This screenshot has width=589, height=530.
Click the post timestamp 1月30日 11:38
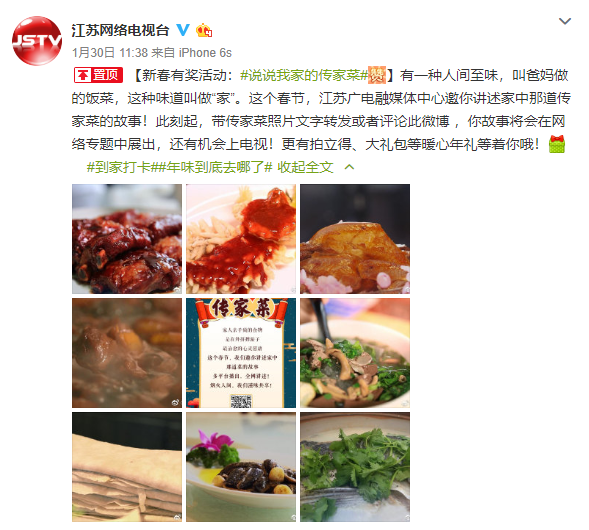[x=110, y=53]
